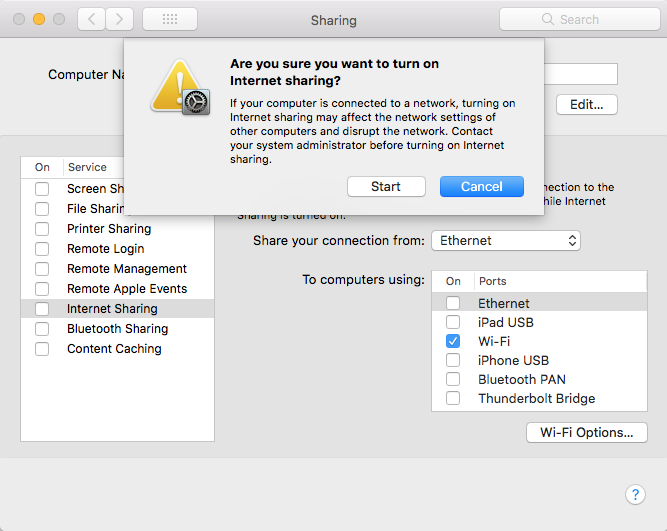Click the back navigation arrow
This screenshot has height=531, width=667.
pyautogui.click(x=92, y=19)
